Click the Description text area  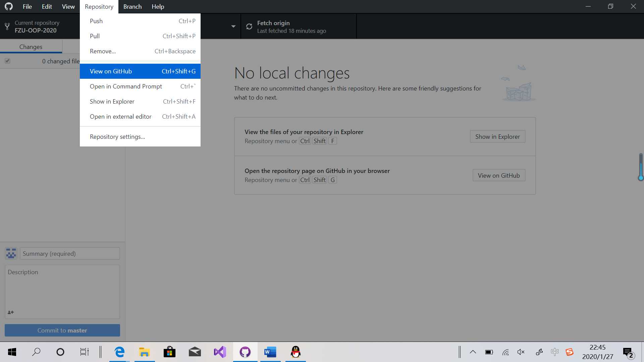coord(62,292)
